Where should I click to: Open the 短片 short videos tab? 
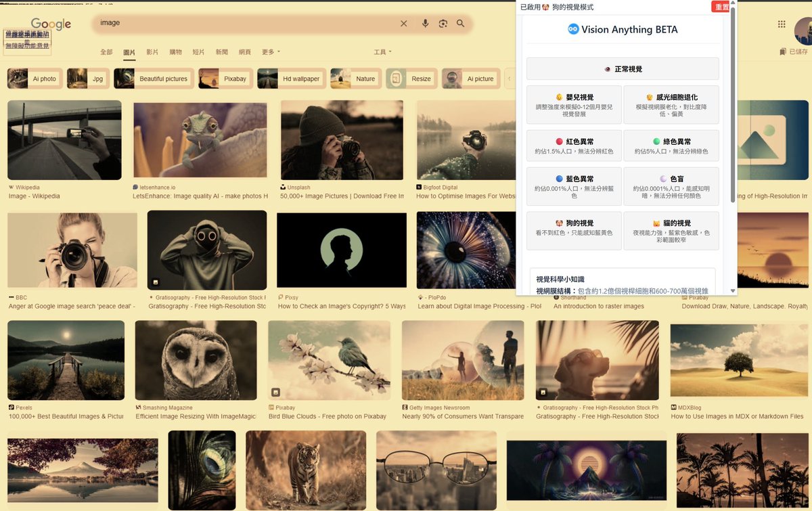click(x=198, y=52)
